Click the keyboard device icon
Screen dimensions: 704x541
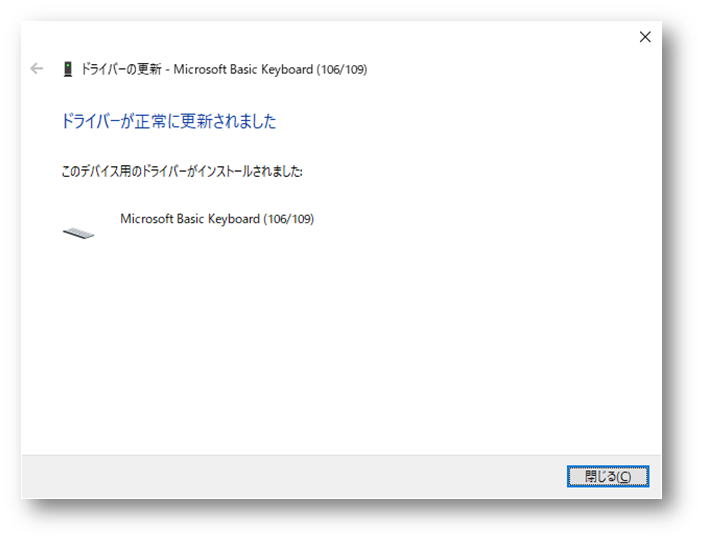[x=79, y=233]
